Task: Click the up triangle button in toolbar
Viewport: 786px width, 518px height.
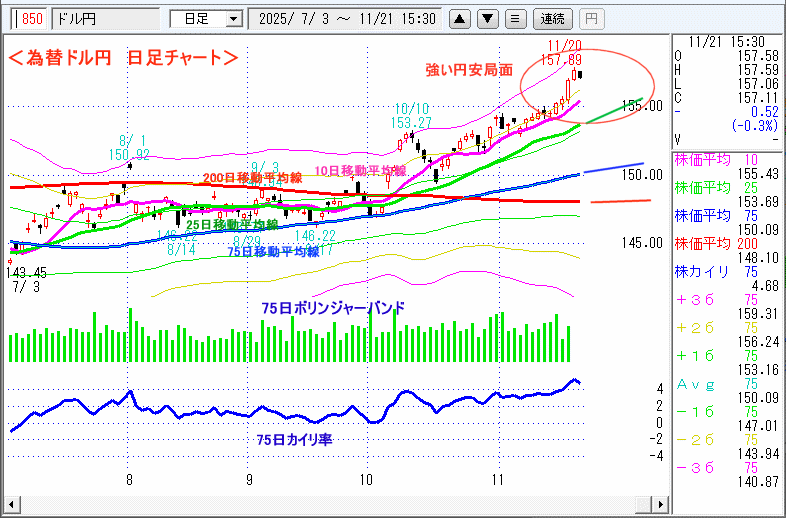Action: click(459, 18)
